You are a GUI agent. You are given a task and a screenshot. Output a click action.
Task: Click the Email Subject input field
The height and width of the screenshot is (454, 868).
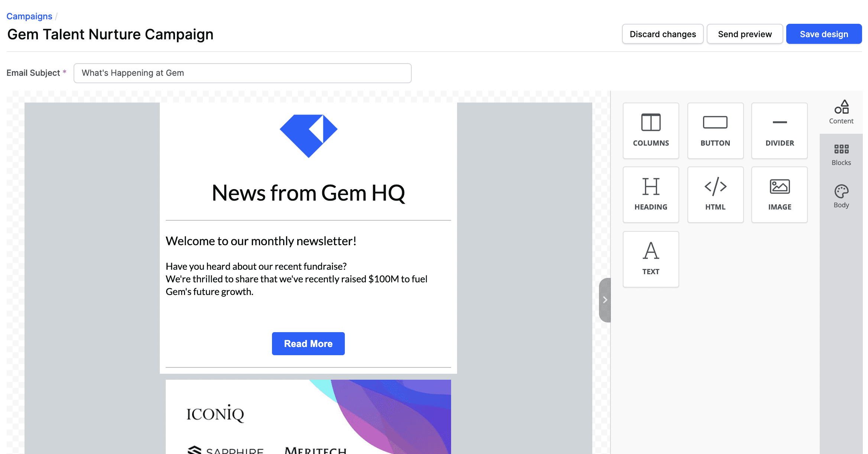click(242, 73)
